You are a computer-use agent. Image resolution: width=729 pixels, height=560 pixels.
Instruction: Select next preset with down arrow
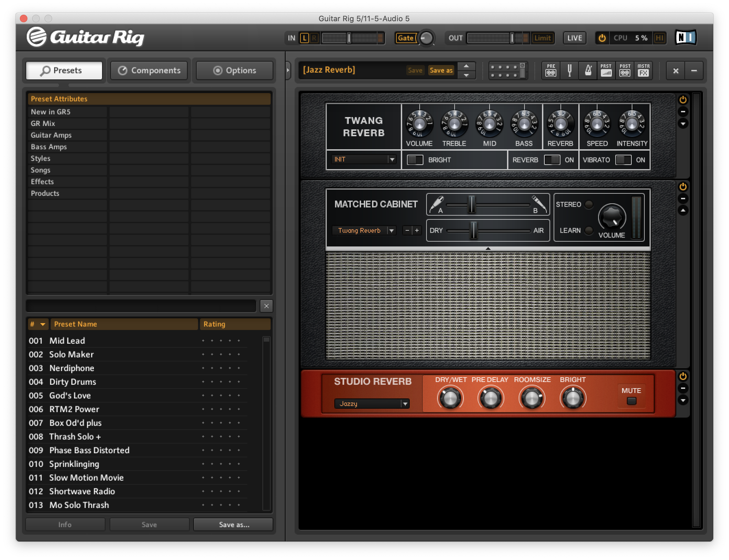pos(466,75)
